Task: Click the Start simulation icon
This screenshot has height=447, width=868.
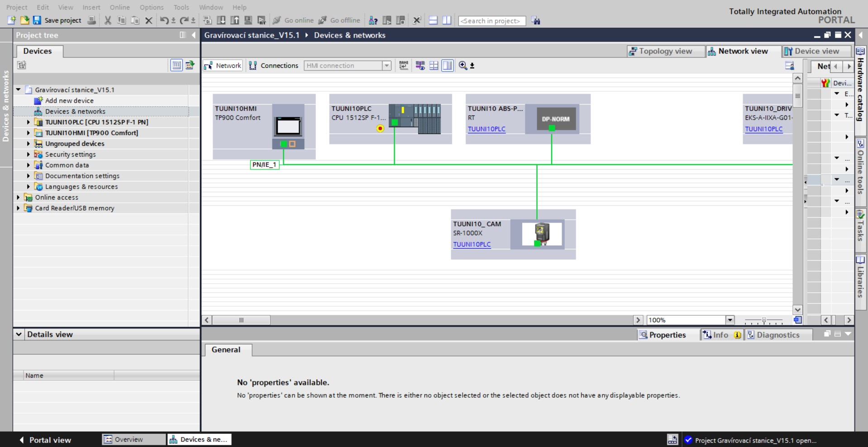Action: point(248,20)
